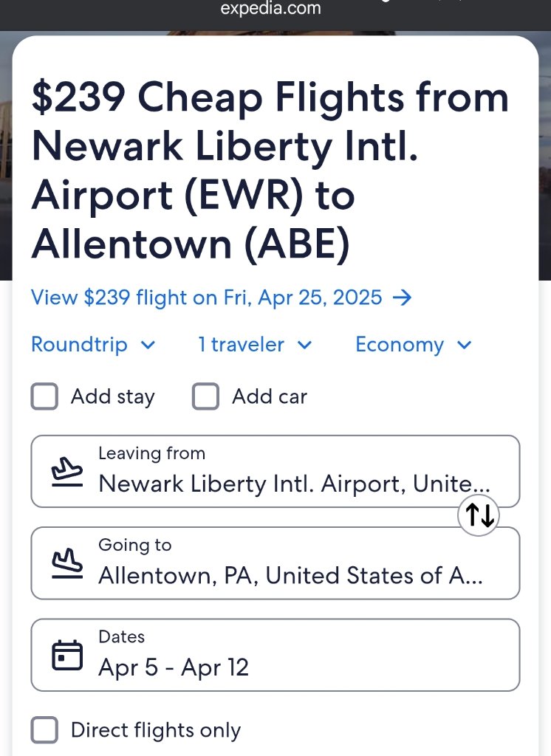The image size is (551, 756).
Task: Click the landing airplane icon
Action: point(66,563)
